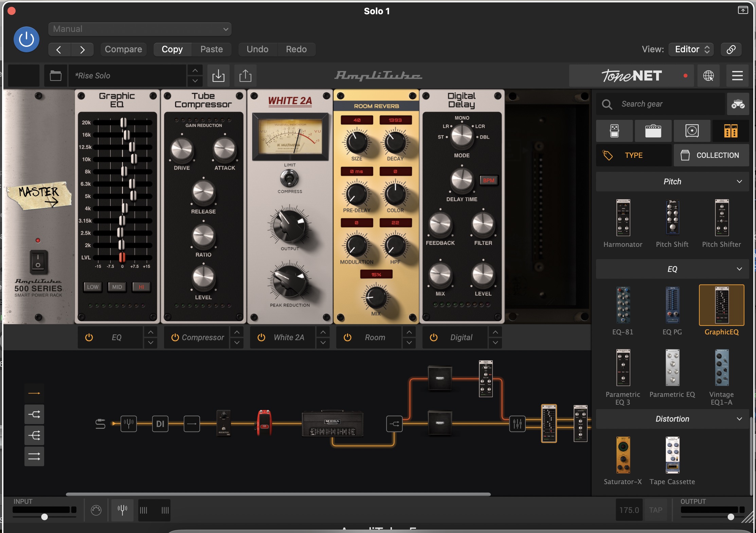
Task: Click the Digital slot down arrow
Action: (x=496, y=343)
